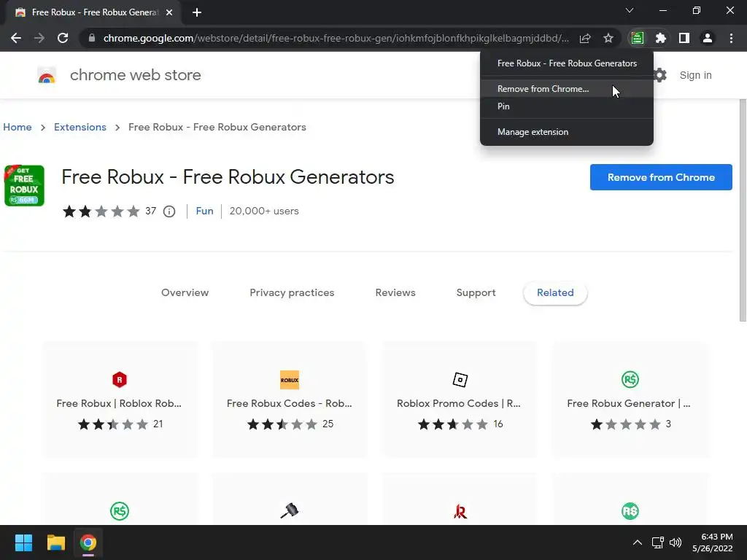Open the volume control in tray
The height and width of the screenshot is (560, 747).
(x=675, y=542)
